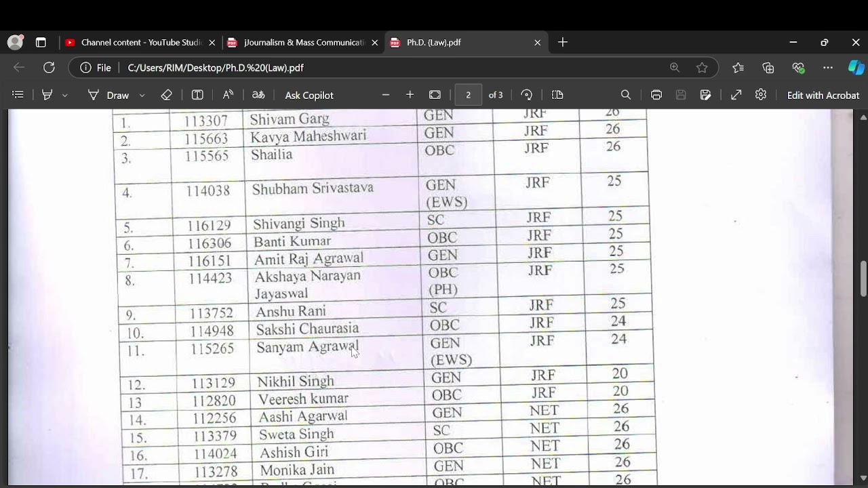Viewport: 868px width, 488px height.
Task: Click the zoom magnifier in address bar
Action: coord(675,68)
